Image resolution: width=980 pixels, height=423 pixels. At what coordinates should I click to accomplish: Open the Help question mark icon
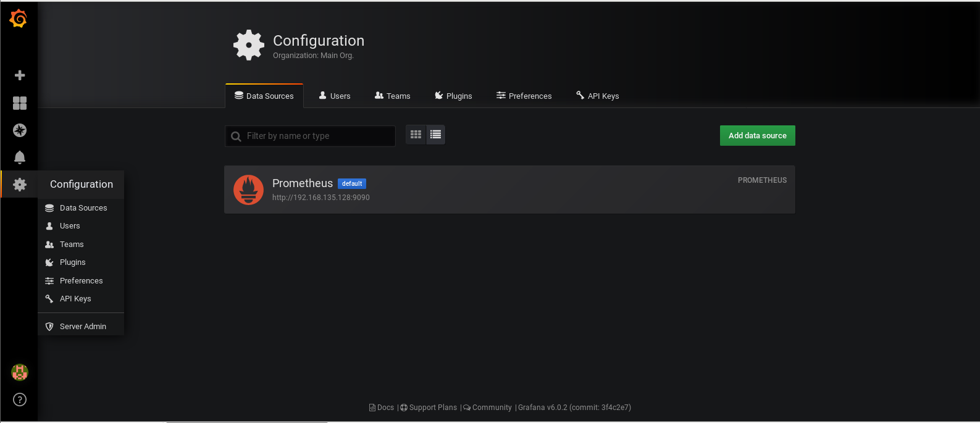click(x=20, y=400)
